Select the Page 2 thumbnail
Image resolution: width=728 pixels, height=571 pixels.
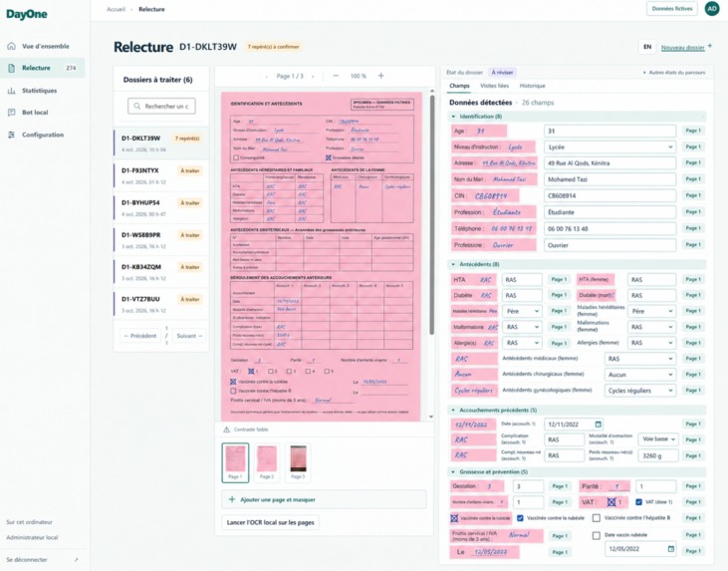tap(267, 462)
